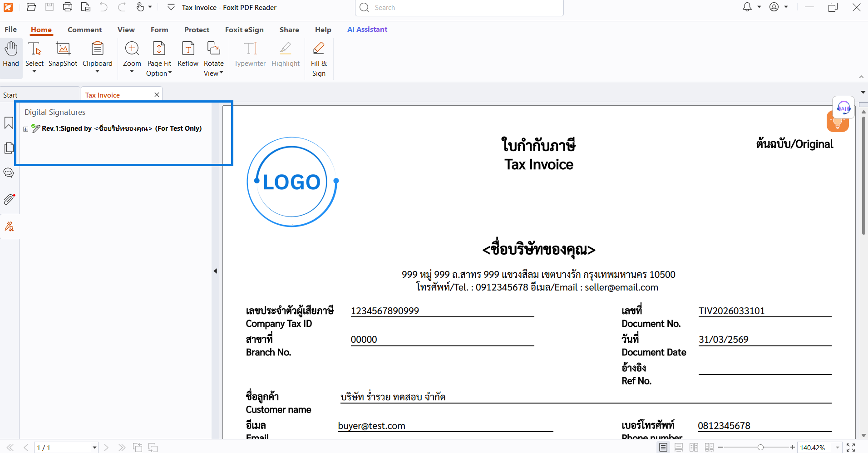Expand the Rev.1 signature tree node
Image resolution: width=868 pixels, height=453 pixels.
26,129
